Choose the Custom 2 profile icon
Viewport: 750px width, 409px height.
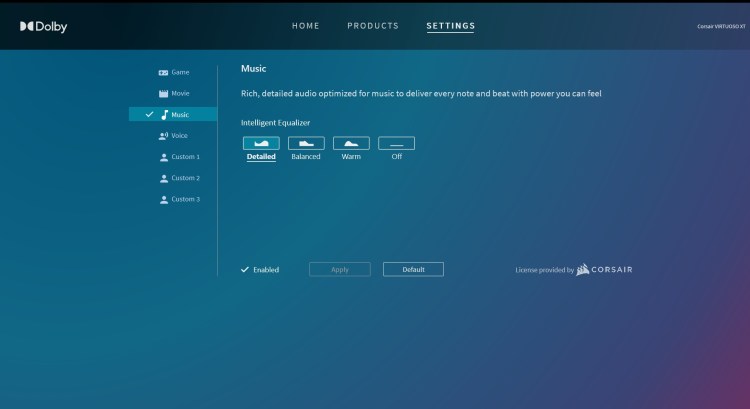pos(164,178)
